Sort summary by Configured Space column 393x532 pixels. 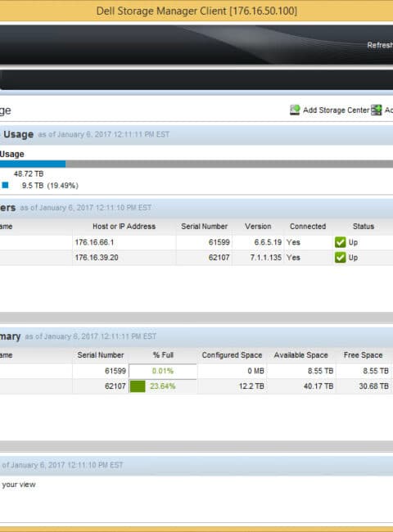233,355
